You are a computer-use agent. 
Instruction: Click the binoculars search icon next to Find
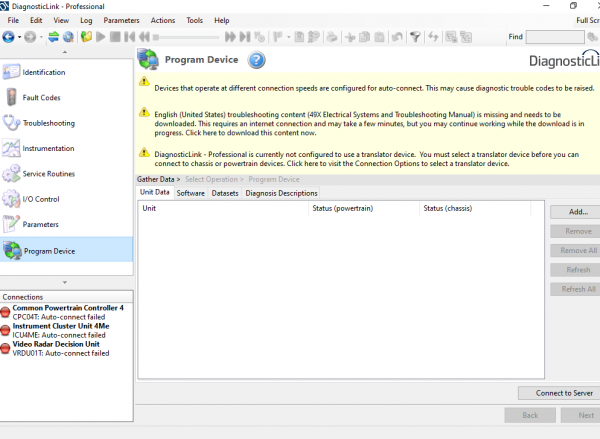coord(592,37)
